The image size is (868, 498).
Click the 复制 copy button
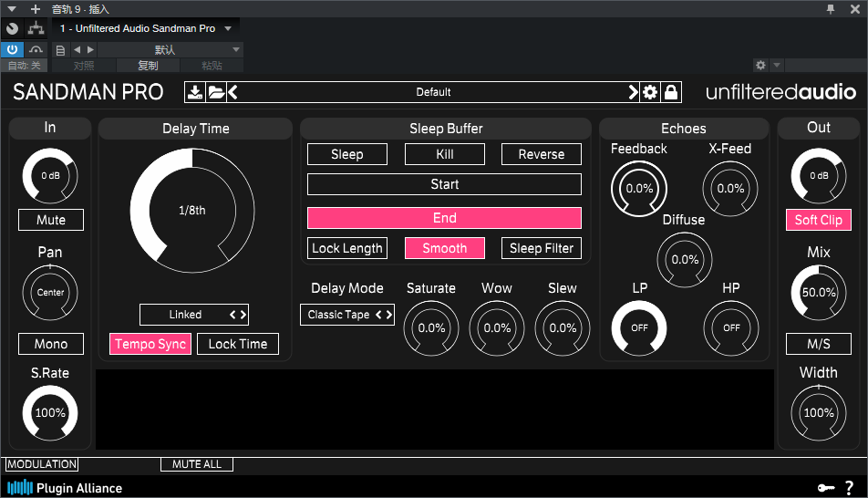point(148,66)
